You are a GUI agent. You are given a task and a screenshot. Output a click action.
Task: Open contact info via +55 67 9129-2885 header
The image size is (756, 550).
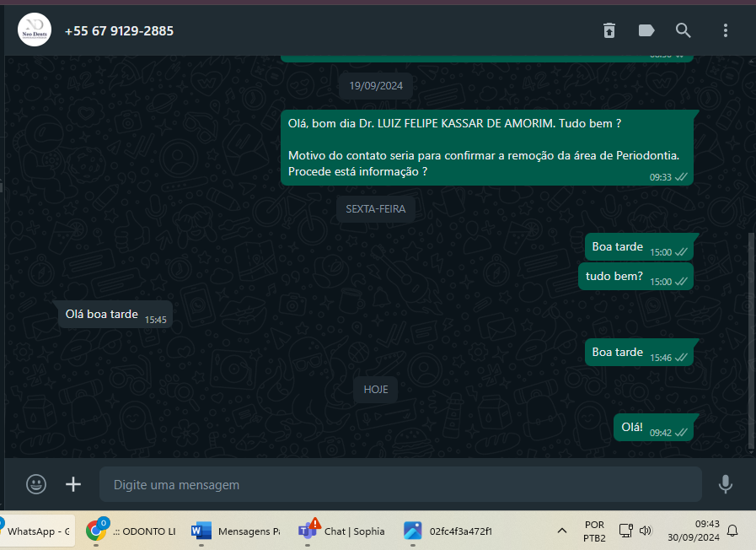click(119, 31)
